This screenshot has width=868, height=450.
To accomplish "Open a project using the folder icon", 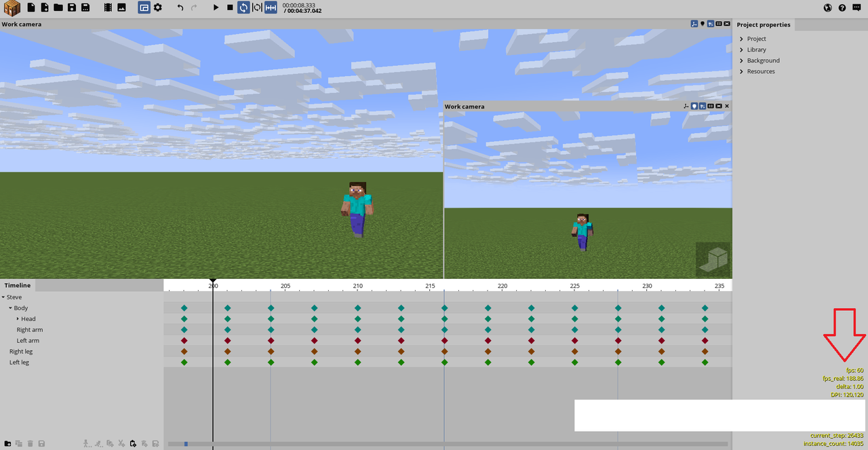I will 58,7.
